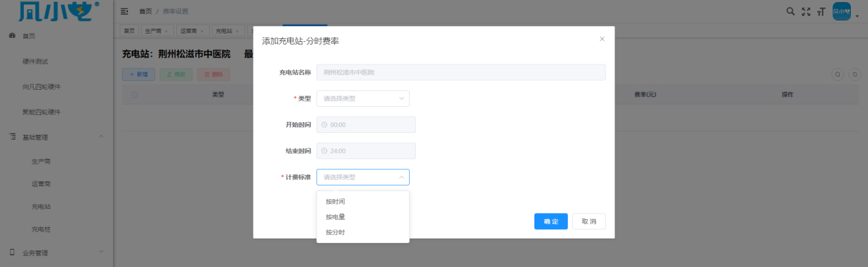Click the 类型 column header
Viewport: 868px width, 267px height.
pyautogui.click(x=219, y=94)
